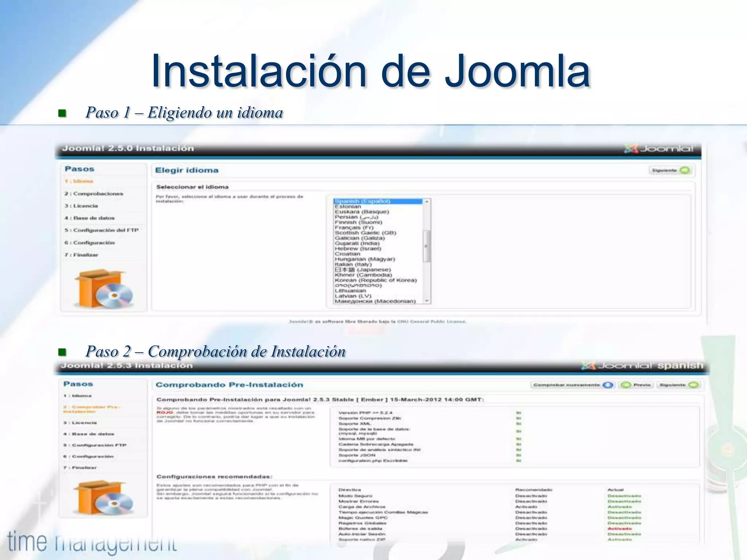Viewport: 747px width, 560px height.
Task: Click the Mostrar Errores directive row
Action: [489, 502]
